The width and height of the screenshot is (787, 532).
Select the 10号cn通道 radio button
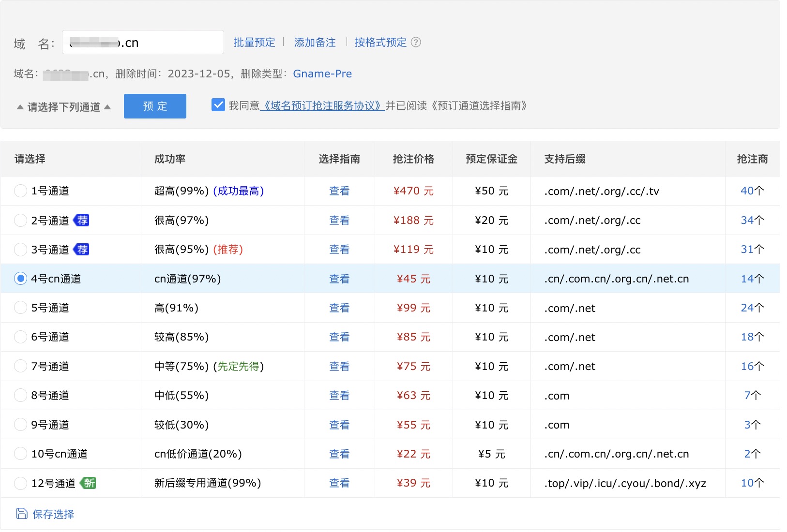(x=20, y=454)
